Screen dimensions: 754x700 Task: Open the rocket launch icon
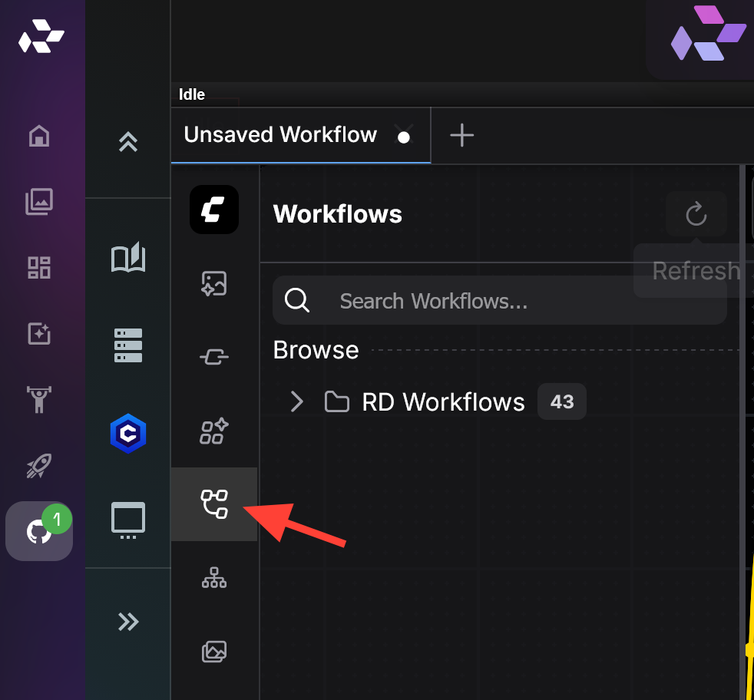coord(38,466)
